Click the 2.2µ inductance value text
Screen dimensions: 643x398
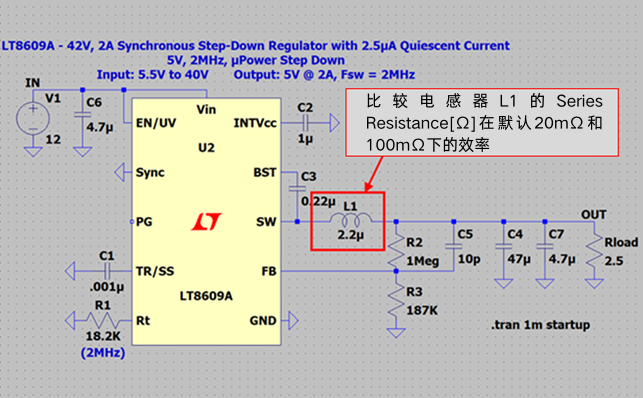coord(351,235)
